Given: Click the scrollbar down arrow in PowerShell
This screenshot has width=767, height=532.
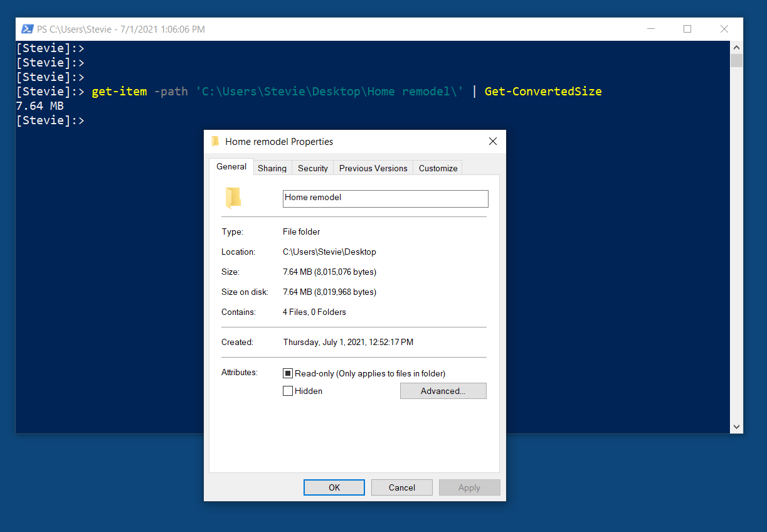Looking at the screenshot, I should pyautogui.click(x=736, y=427).
